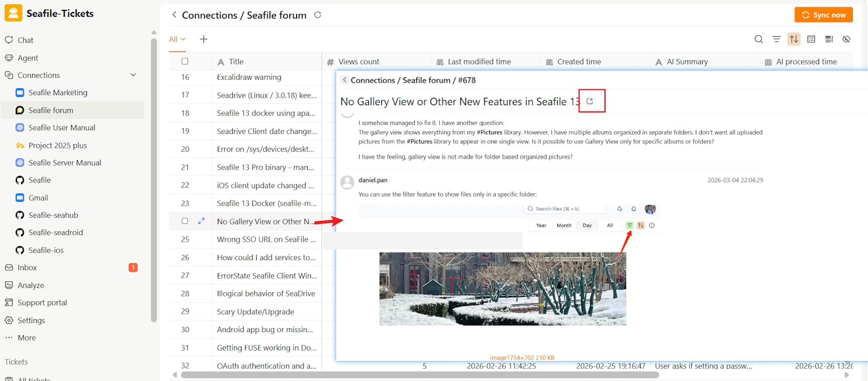The width and height of the screenshot is (868, 381).
Task: Open row 'Scary Update/Upgrade'
Action: pyautogui.click(x=255, y=312)
